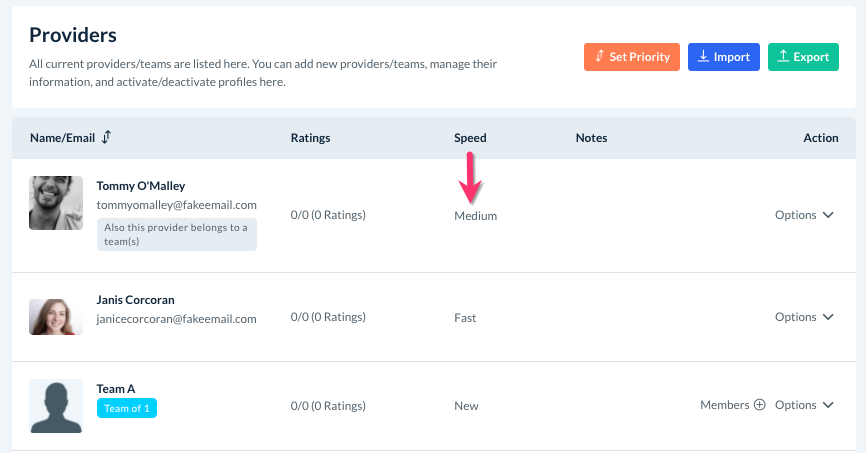Screen dimensions: 866x453
Task: Expand Options dropdown for Team A
Action: (x=804, y=405)
